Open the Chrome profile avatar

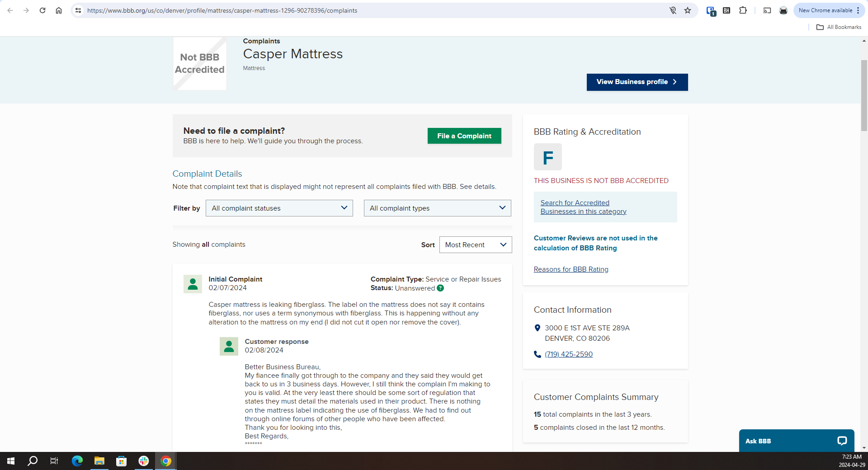click(783, 10)
